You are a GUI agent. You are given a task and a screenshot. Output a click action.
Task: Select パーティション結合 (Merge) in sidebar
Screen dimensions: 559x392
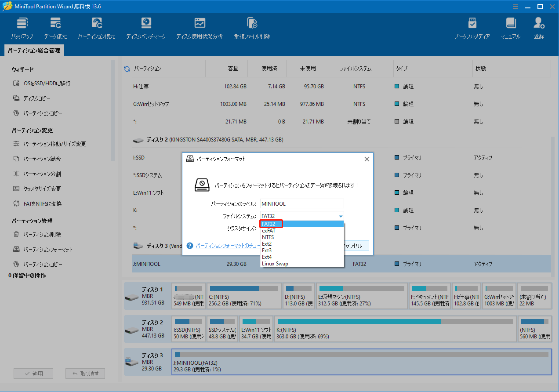36,159
